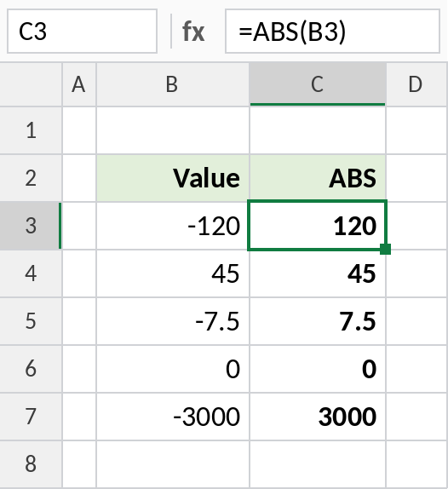Click the fx insert function icon

[193, 32]
